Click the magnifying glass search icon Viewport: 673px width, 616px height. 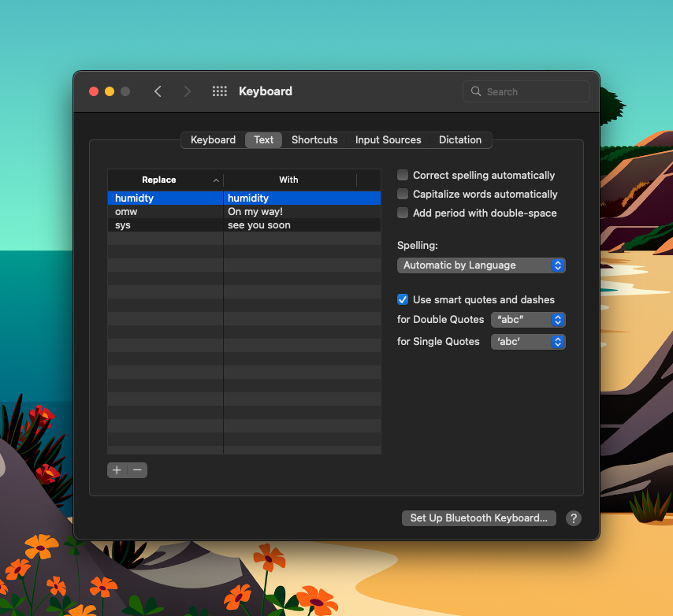coord(476,91)
